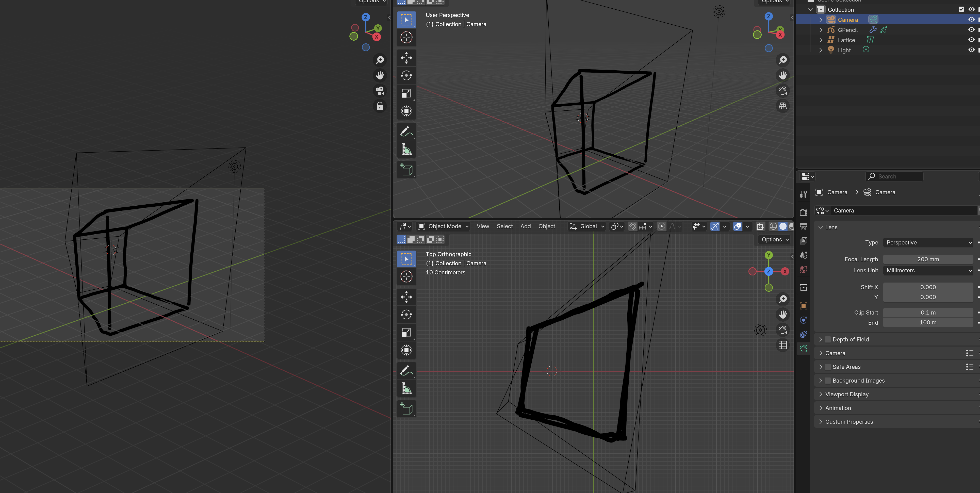Open the Object properties tab
This screenshot has width=980, height=493.
[804, 306]
